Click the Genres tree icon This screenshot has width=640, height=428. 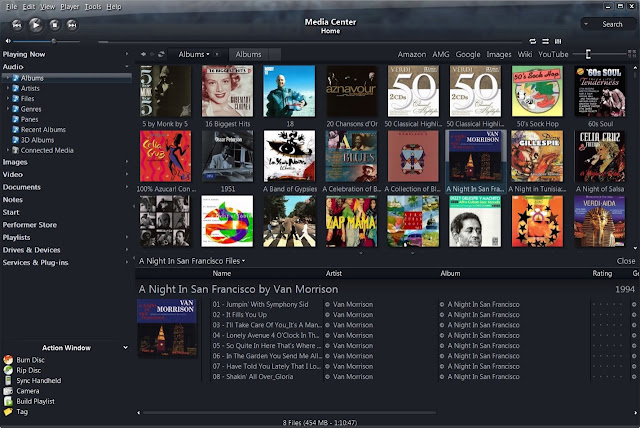click(16, 109)
